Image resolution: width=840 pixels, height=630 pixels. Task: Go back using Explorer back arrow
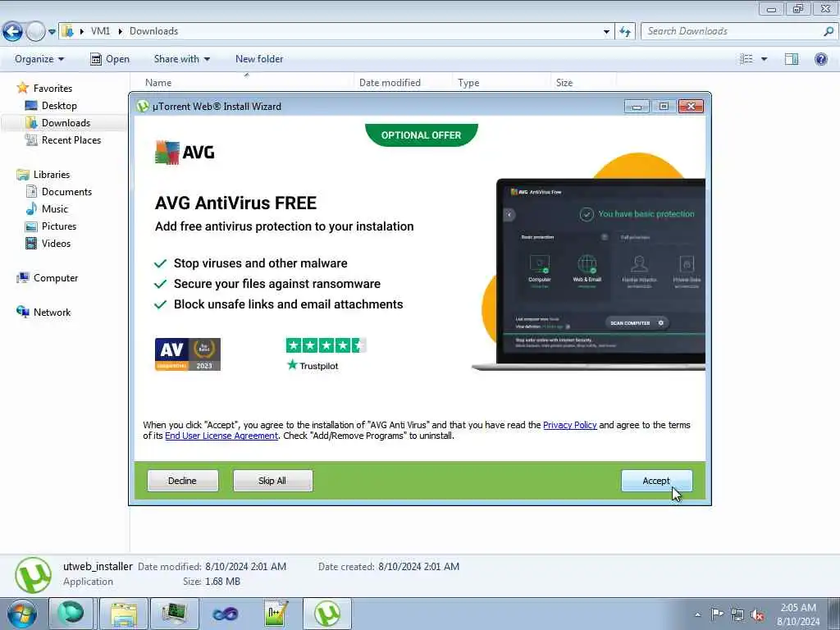click(12, 32)
